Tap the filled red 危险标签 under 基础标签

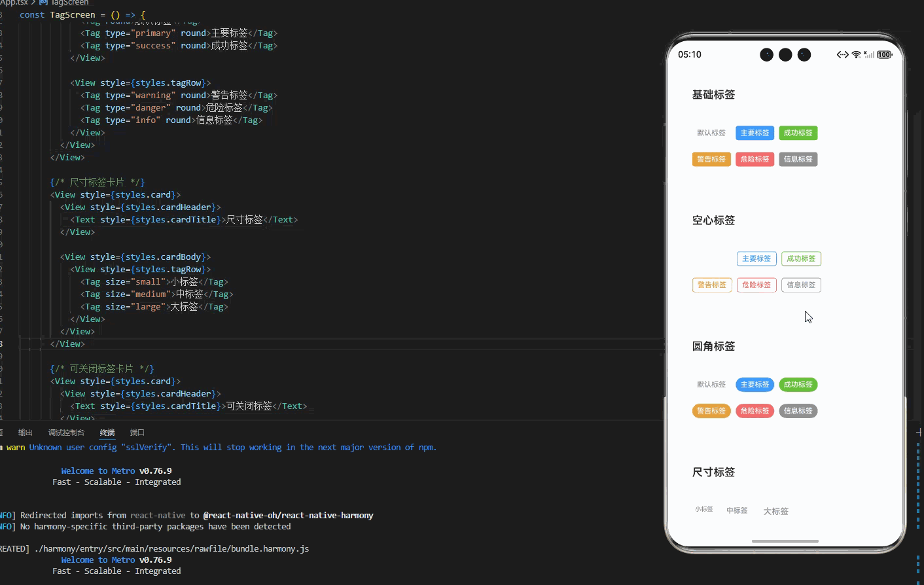pos(755,159)
